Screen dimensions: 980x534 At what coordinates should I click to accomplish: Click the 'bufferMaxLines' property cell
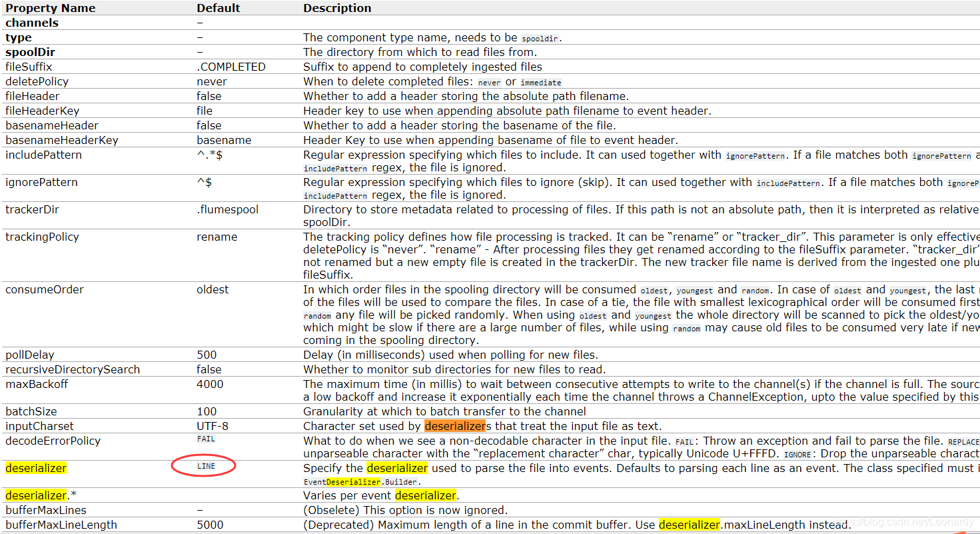pos(46,510)
